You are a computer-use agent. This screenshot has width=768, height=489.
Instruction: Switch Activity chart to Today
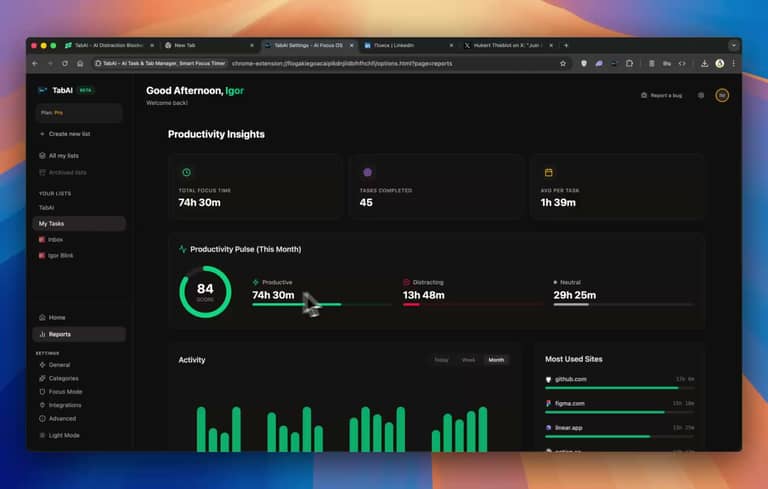click(x=441, y=360)
